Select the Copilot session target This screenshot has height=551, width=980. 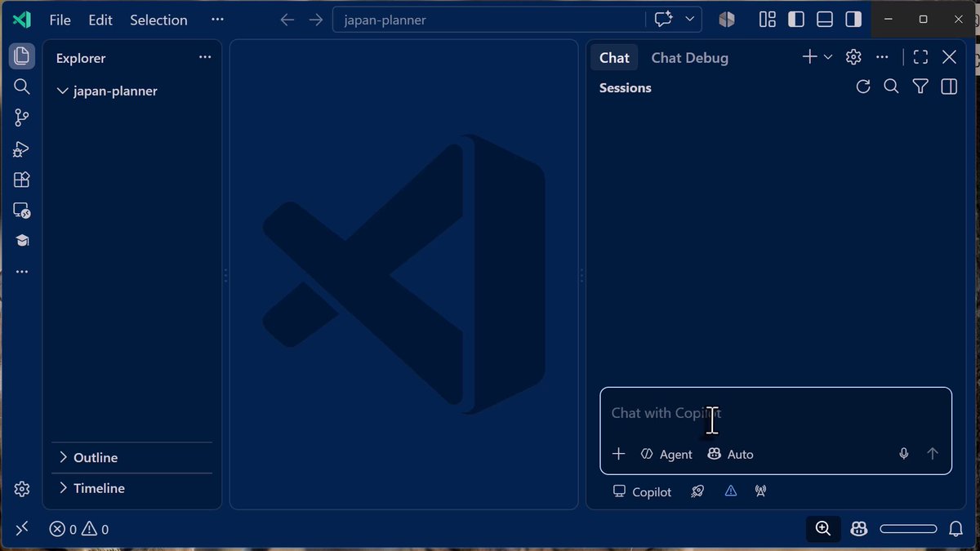coord(642,491)
